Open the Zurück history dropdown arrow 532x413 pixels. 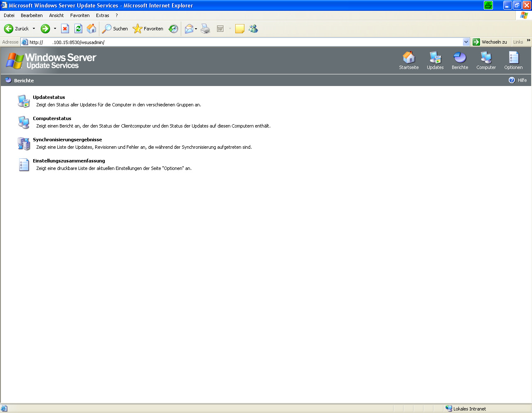34,29
